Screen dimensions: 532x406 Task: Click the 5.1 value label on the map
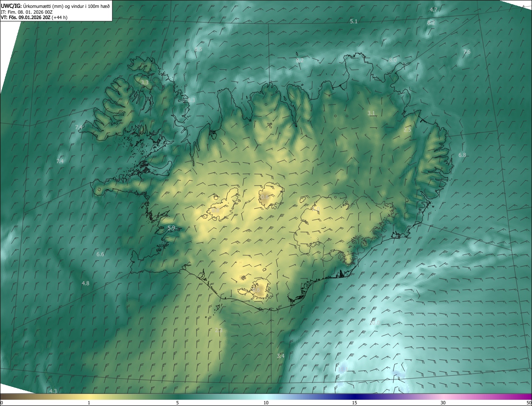(354, 21)
